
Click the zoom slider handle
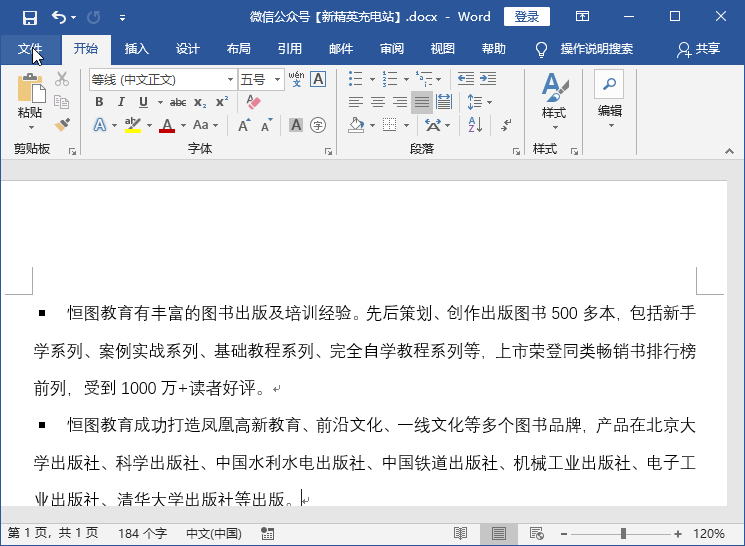coord(623,534)
